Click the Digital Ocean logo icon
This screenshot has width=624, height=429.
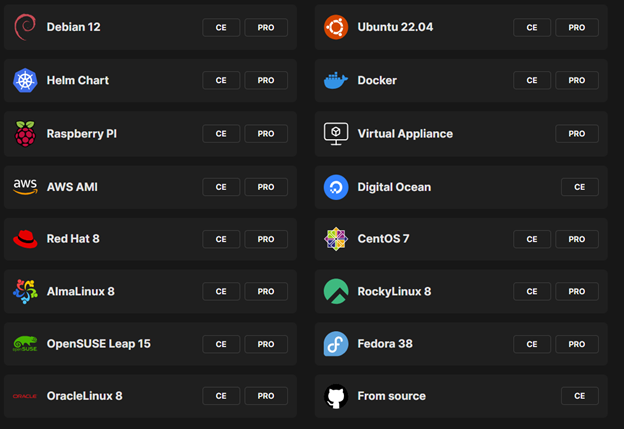click(x=336, y=187)
